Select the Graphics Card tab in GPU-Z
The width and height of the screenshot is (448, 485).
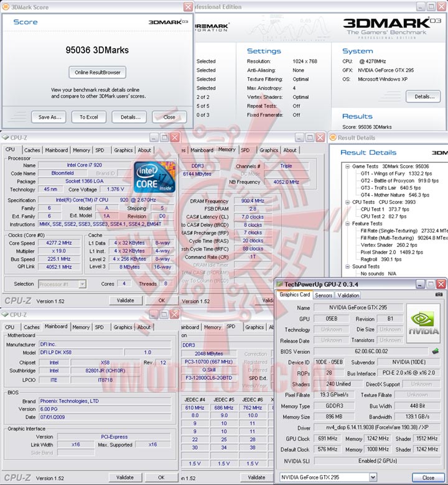tap(294, 295)
